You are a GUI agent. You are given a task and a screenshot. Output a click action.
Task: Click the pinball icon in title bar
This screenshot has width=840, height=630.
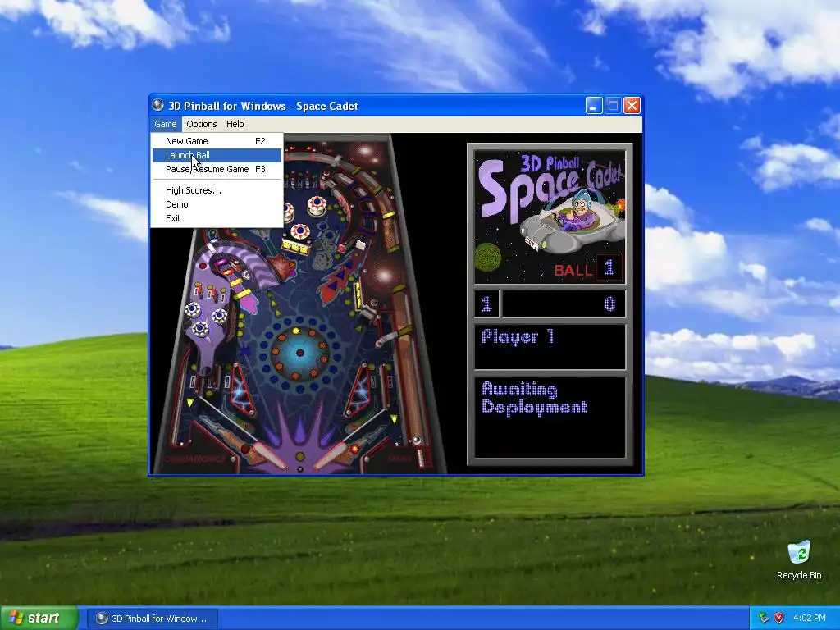(158, 105)
